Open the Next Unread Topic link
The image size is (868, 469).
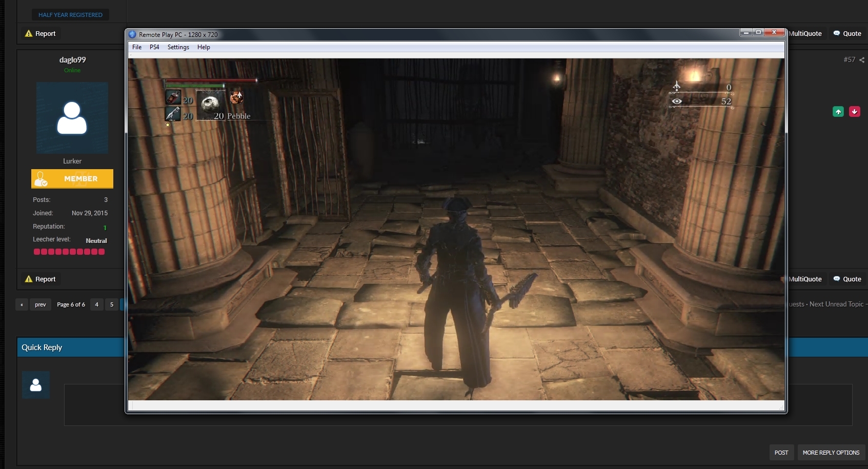pyautogui.click(x=837, y=304)
